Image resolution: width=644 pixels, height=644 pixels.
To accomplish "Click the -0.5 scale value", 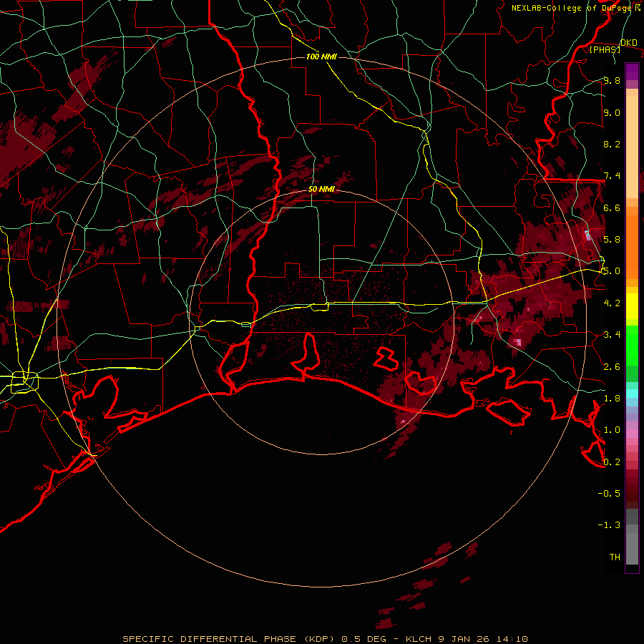I will point(609,494).
